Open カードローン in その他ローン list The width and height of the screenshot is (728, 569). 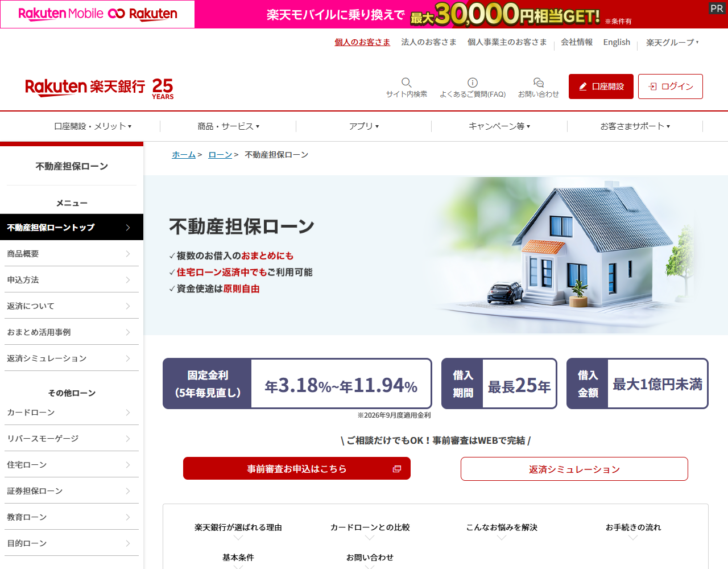[72, 412]
